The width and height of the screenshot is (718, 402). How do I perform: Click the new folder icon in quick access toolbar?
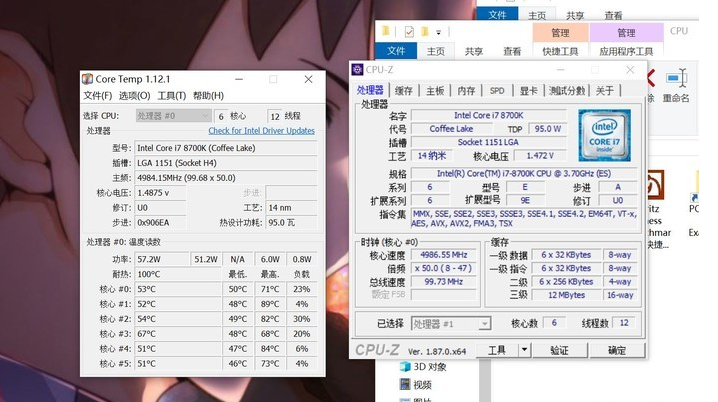tap(426, 31)
